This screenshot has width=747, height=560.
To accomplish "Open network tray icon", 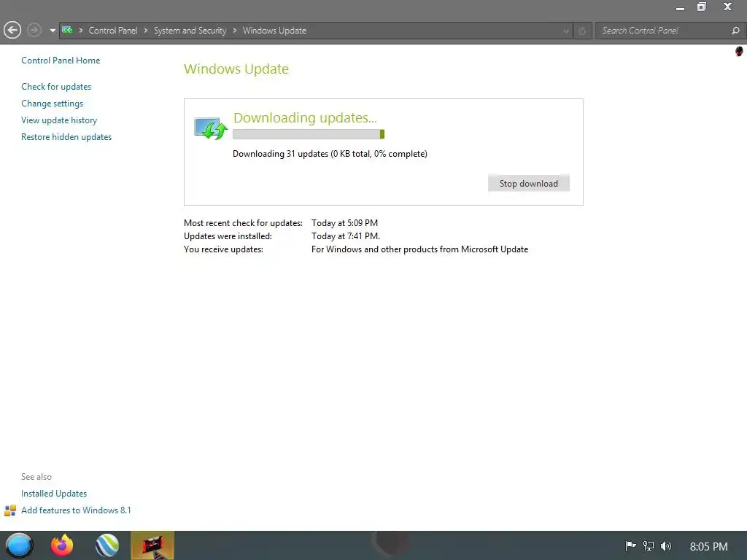I will [649, 545].
